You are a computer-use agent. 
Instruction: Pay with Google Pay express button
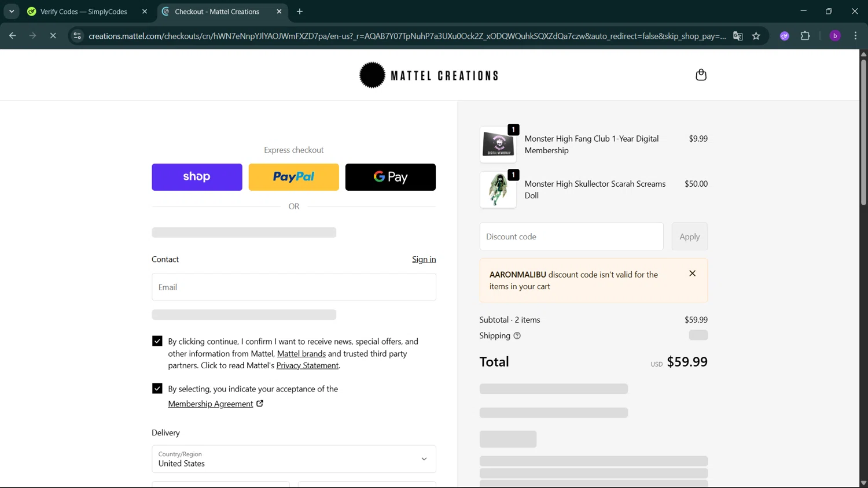point(391,177)
